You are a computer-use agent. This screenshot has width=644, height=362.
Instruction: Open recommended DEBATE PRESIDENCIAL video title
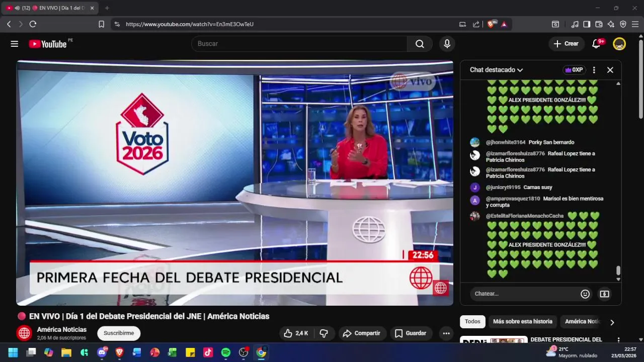pyautogui.click(x=566, y=339)
